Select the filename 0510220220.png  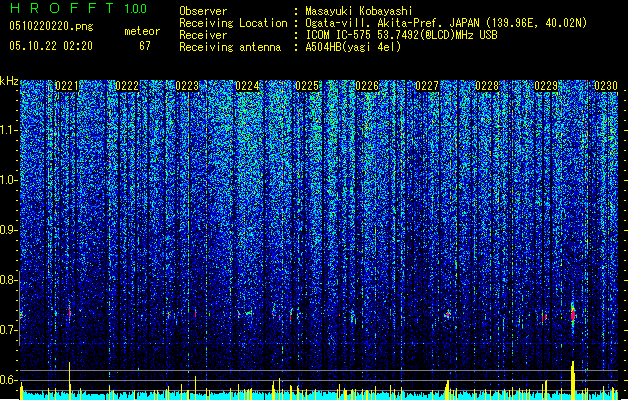pyautogui.click(x=51, y=26)
